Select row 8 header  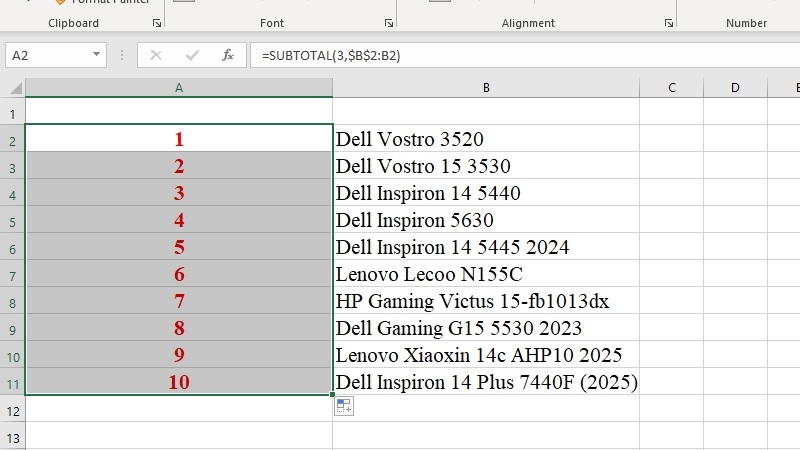[x=12, y=301]
